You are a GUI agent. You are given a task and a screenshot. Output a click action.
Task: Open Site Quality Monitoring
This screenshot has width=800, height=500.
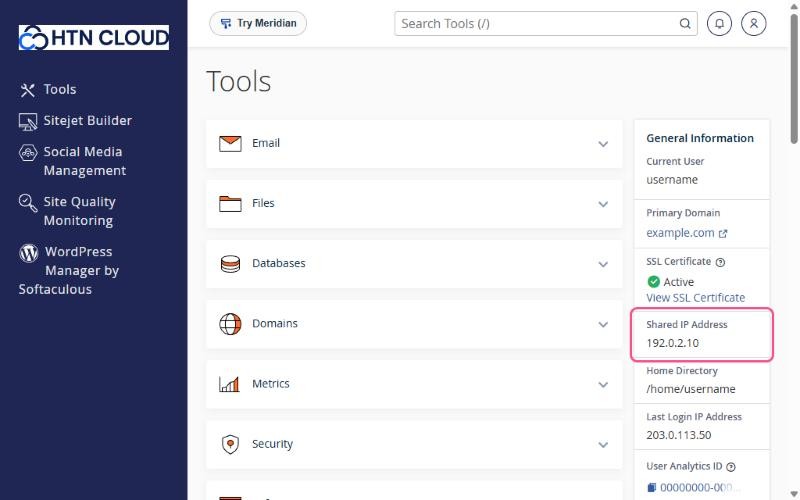(79, 211)
